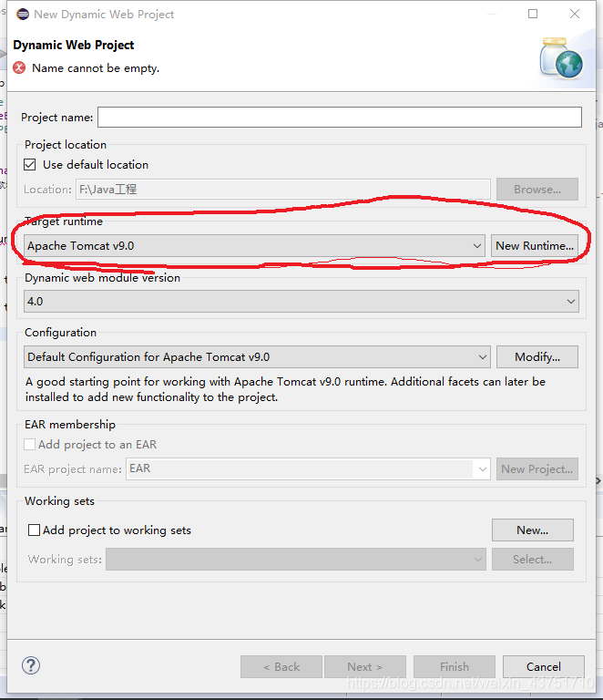Click the < Back button
The image size is (603, 700).
[281, 666]
